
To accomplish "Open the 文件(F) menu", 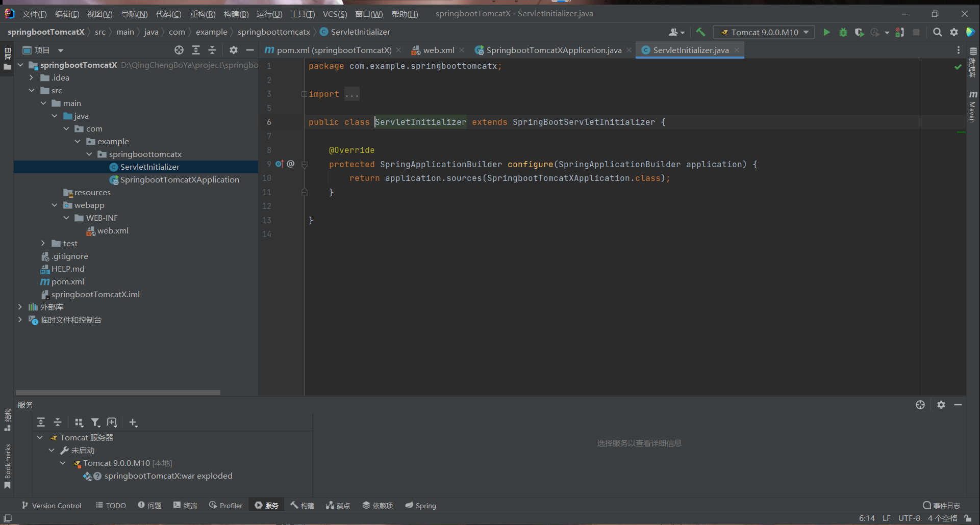I will (x=34, y=14).
